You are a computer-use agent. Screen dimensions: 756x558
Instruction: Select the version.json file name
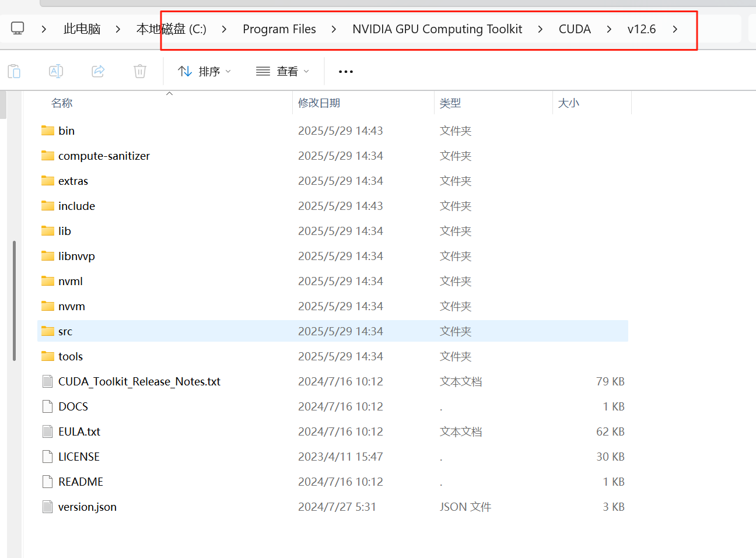(87, 507)
